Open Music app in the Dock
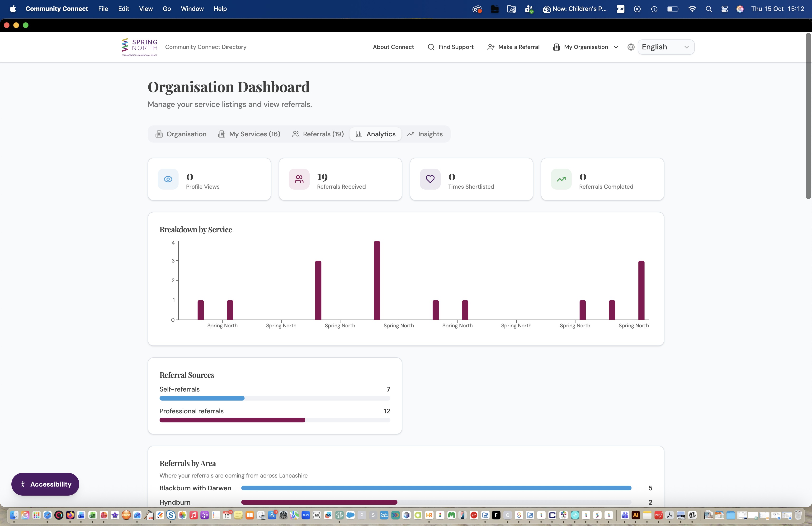Image resolution: width=812 pixels, height=526 pixels. 194,515
